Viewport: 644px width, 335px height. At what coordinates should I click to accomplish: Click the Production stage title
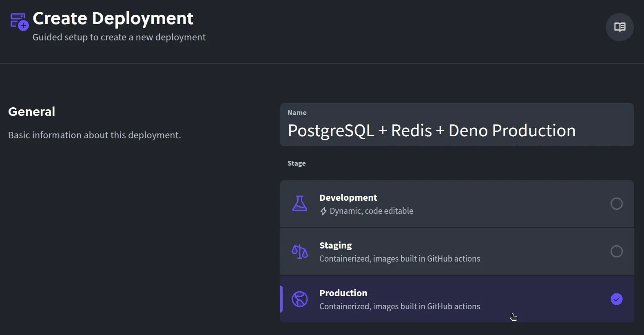[343, 293]
